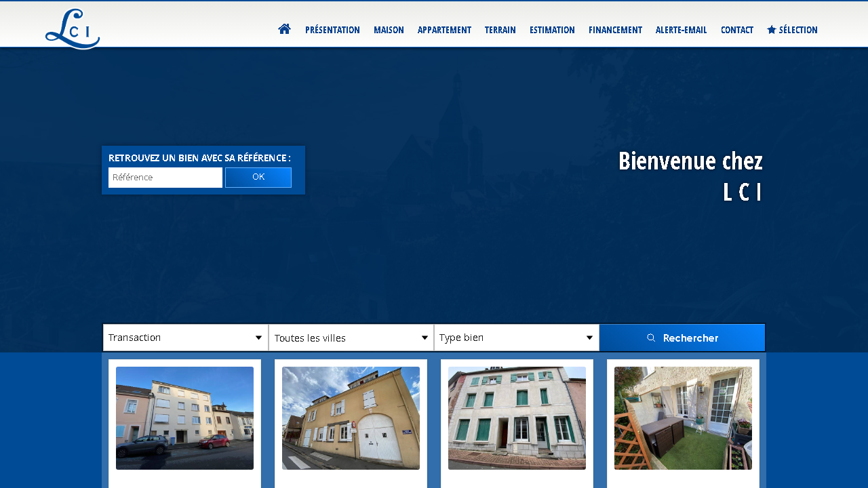
Task: Open the yellow building with garage listing
Action: click(351, 418)
